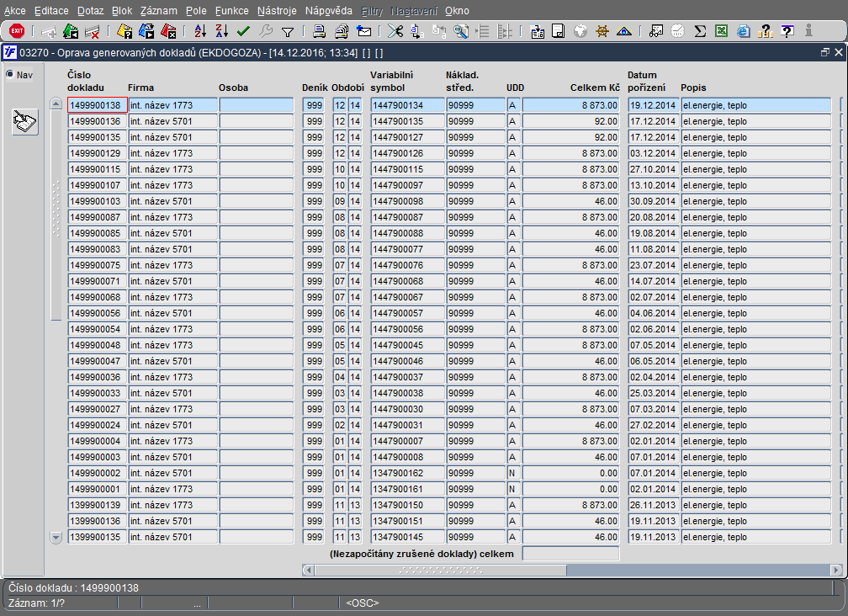Viewport: 848px width, 616px height.
Task: Click the scissors cut icon
Action: 395,31
